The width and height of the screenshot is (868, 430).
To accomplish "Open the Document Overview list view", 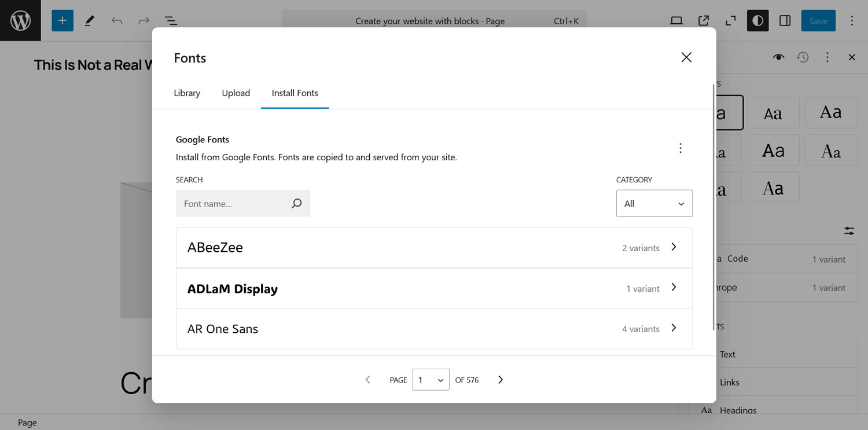I will coord(171,21).
